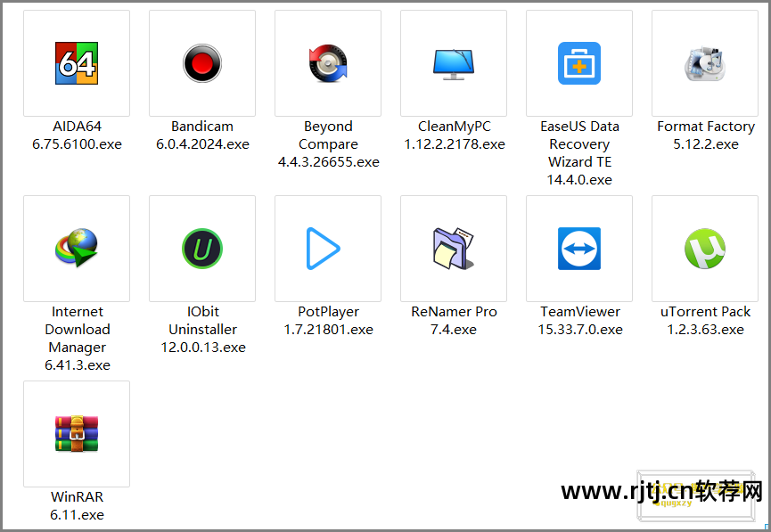Click the Bandicam red record icon
This screenshot has height=532, width=771.
tap(202, 63)
